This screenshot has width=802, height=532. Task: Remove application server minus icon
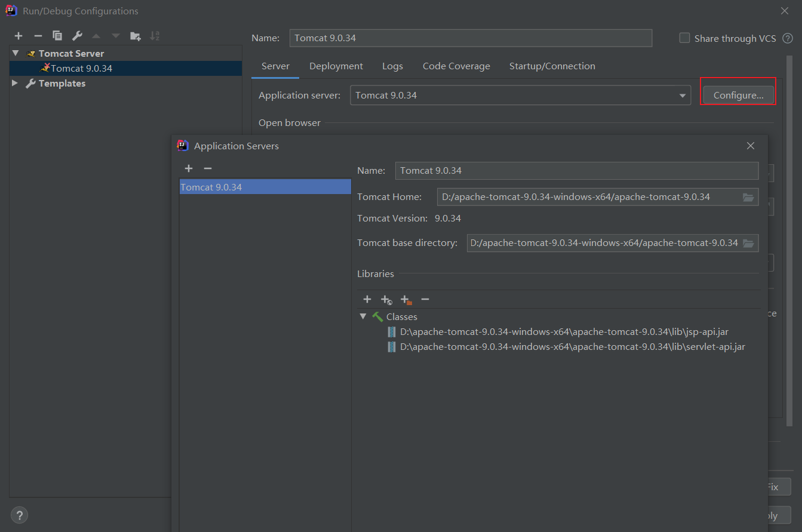tap(208, 169)
